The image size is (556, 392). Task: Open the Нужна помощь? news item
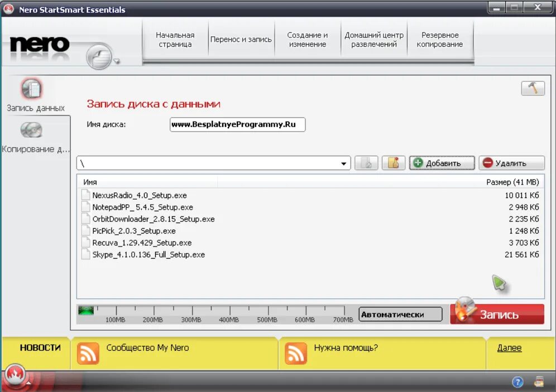(x=346, y=348)
